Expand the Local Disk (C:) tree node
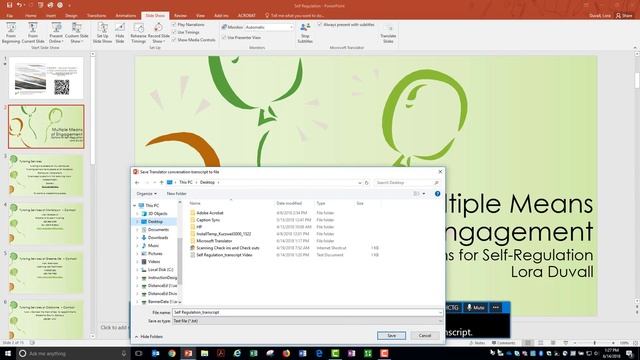Viewport: 640px width, 360px height. [x=137, y=270]
